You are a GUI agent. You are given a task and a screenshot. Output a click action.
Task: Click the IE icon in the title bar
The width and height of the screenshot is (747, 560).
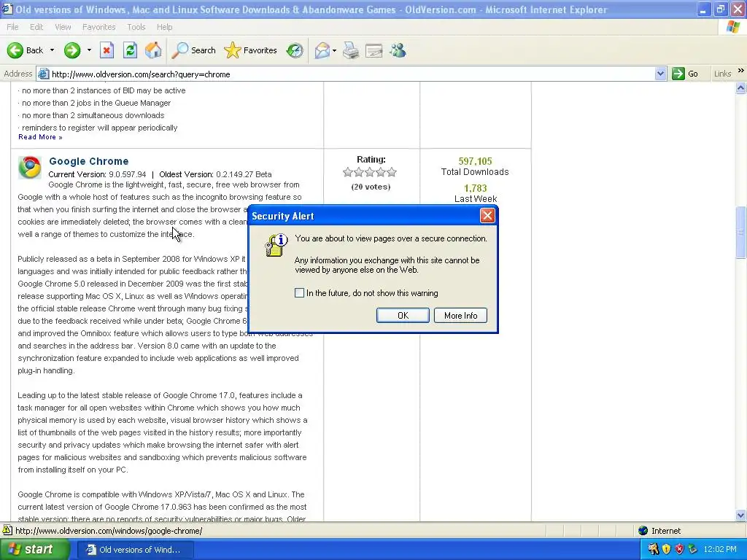tap(7, 9)
